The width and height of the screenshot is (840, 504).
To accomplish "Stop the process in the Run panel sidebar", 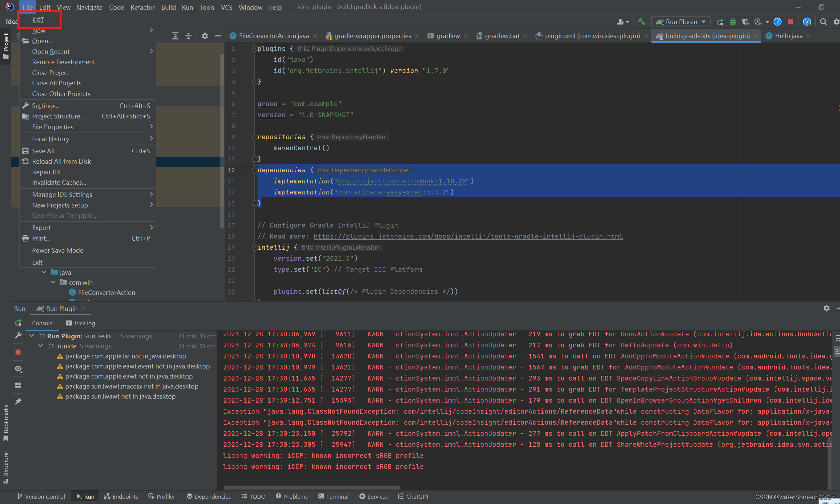I will tap(18, 352).
